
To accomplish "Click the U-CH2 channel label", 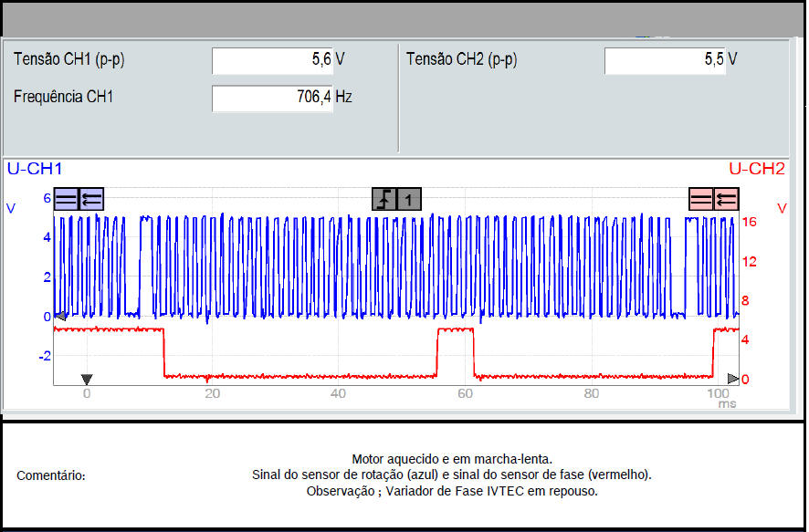I will coord(756,169).
